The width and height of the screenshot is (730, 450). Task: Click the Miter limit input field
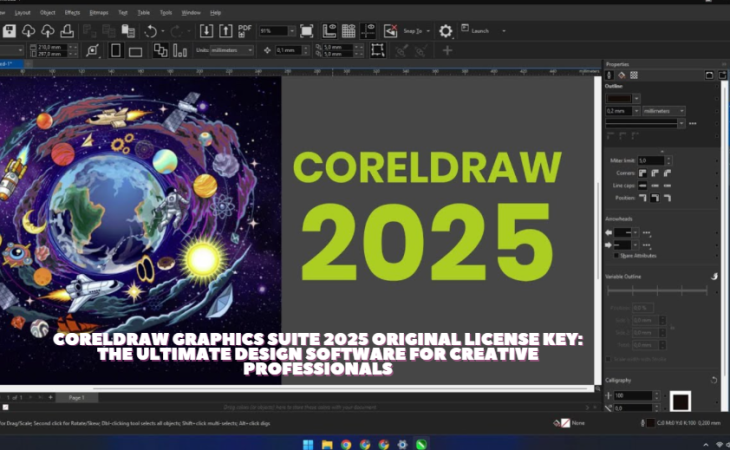click(x=650, y=160)
